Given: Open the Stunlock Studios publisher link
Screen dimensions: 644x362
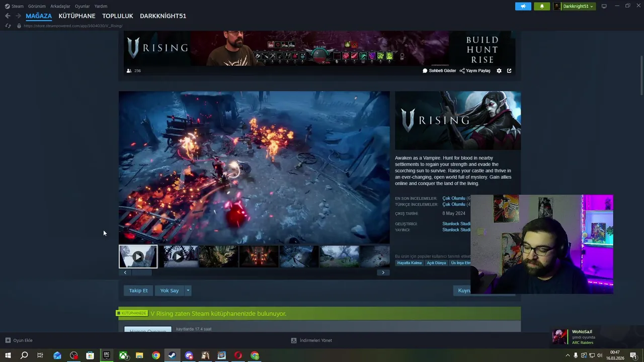Looking at the screenshot, I should point(456,230).
